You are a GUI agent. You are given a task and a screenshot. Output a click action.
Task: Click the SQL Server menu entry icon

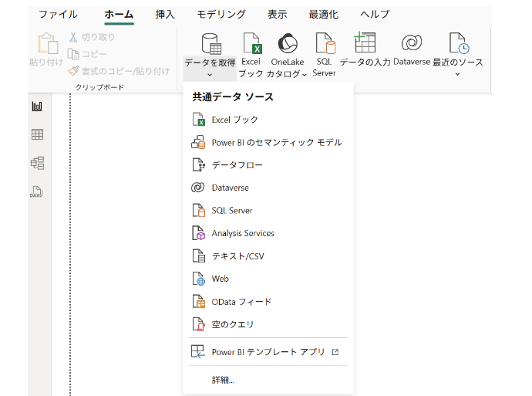(199, 210)
